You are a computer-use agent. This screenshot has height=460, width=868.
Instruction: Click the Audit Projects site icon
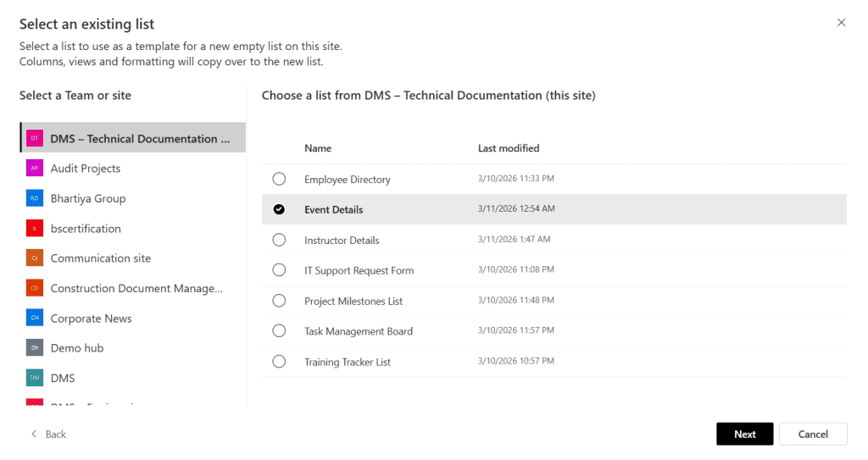pos(35,168)
